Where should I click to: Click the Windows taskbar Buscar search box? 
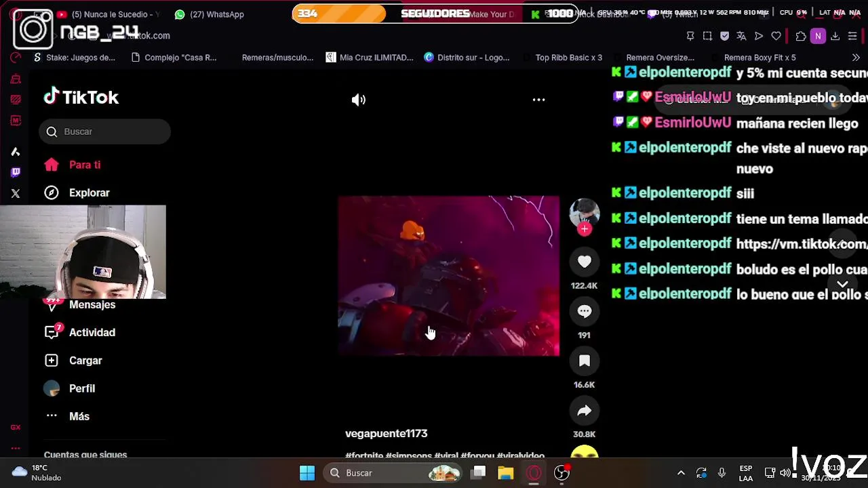point(393,473)
